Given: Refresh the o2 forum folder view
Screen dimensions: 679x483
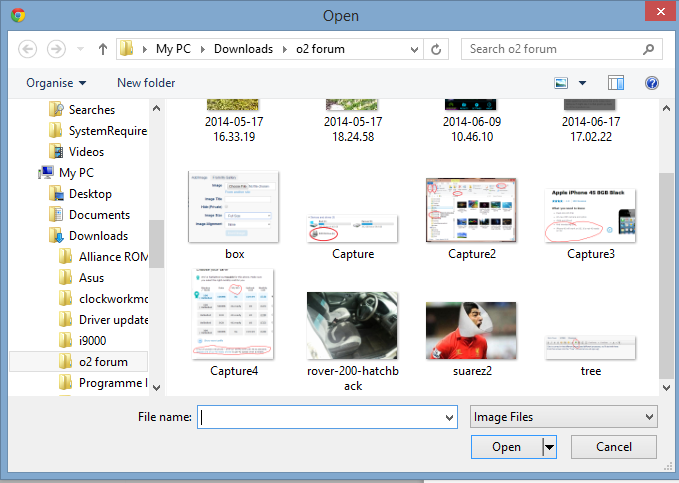Looking at the screenshot, I should [x=437, y=49].
